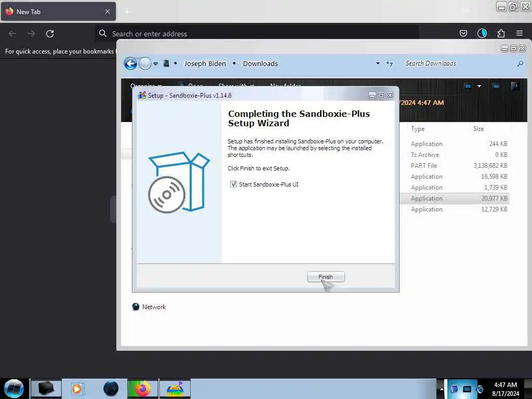The height and width of the screenshot is (399, 532).
Task: Open media player taskbar icon
Action: (77, 389)
